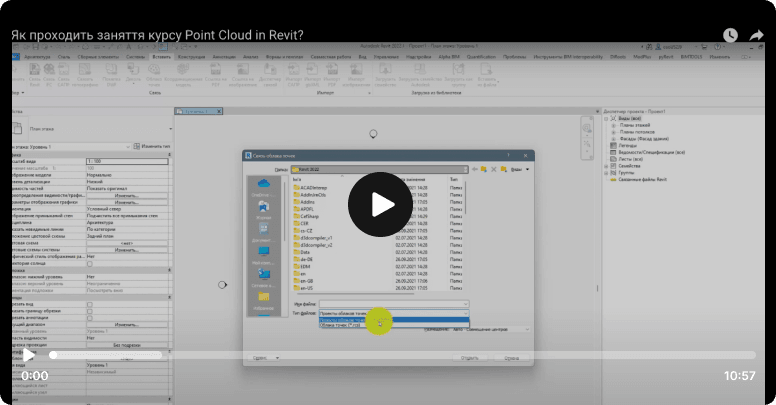
Task: Click the Связь Revit ribbon icon
Action: click(35, 75)
